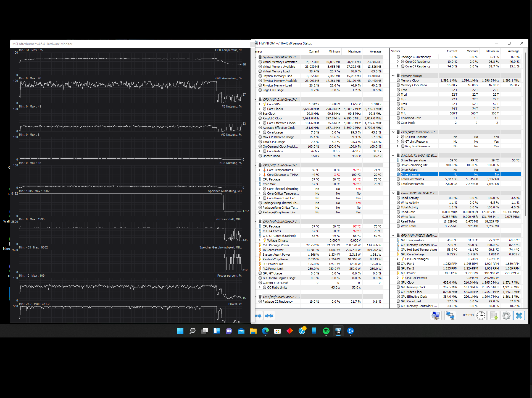Click right panel Sensor column header
This screenshot has width=532, height=398.
click(414, 51)
